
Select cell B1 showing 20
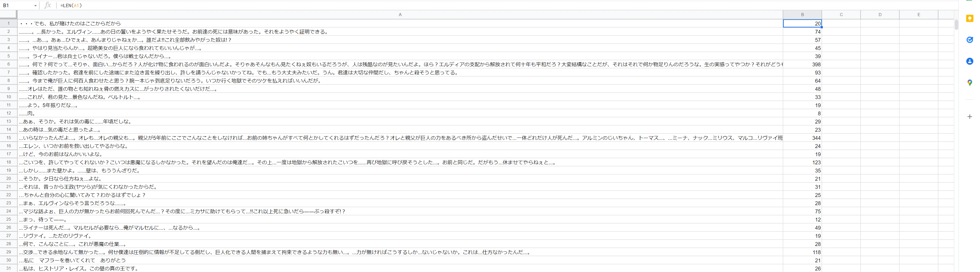(802, 23)
